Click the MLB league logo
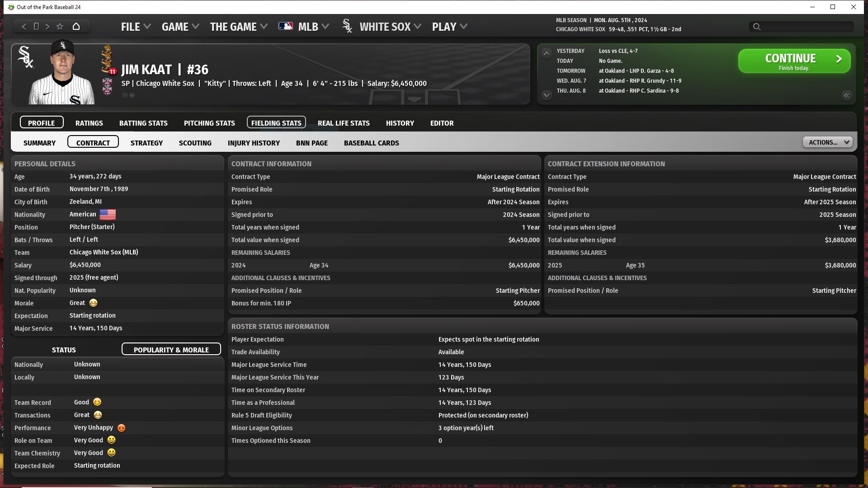 tap(285, 26)
